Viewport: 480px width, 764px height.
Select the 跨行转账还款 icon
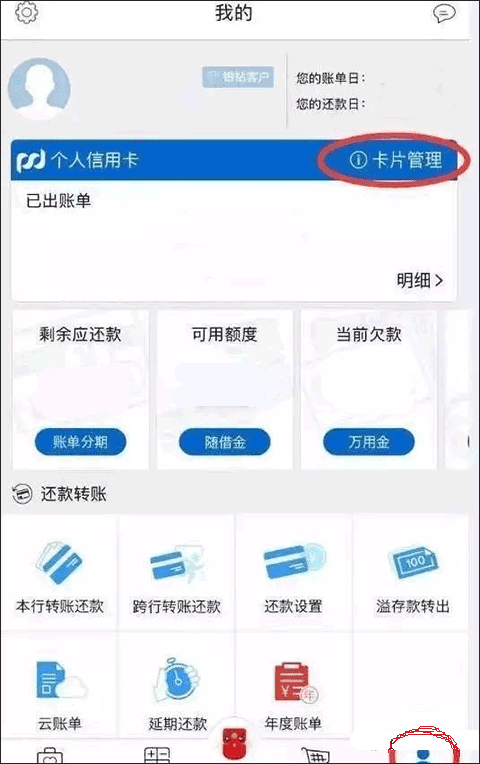(177, 563)
